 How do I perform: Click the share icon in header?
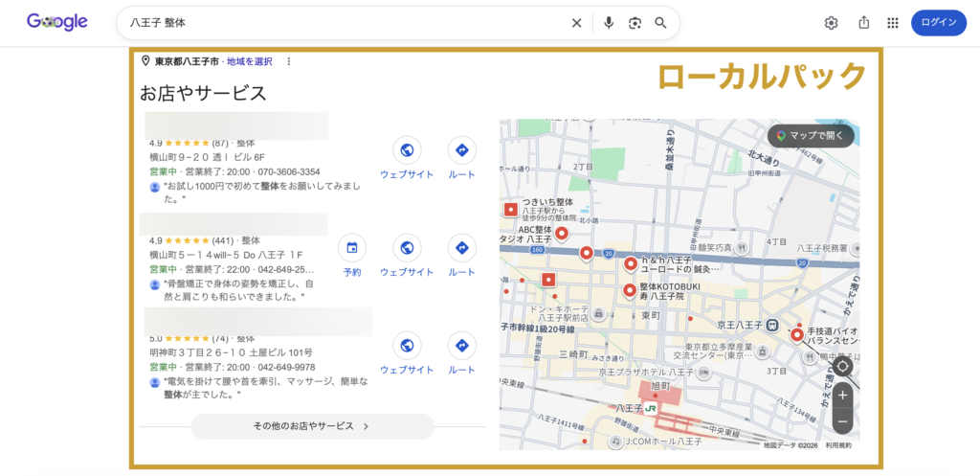coord(864,23)
